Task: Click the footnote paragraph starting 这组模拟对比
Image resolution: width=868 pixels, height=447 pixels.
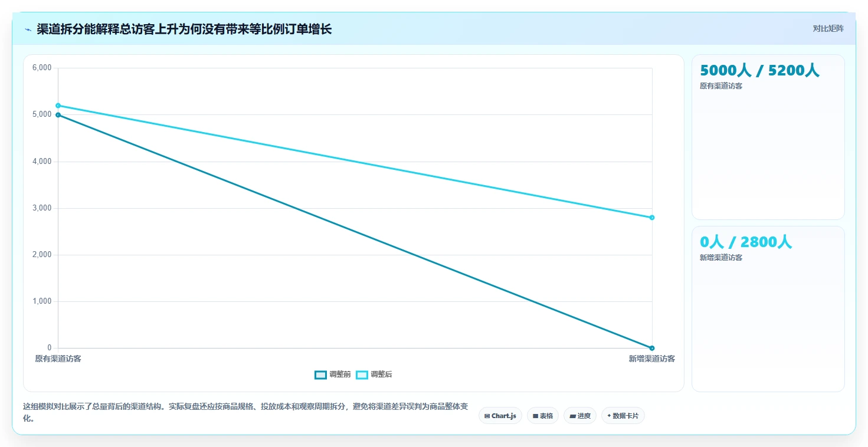Action: (x=245, y=412)
